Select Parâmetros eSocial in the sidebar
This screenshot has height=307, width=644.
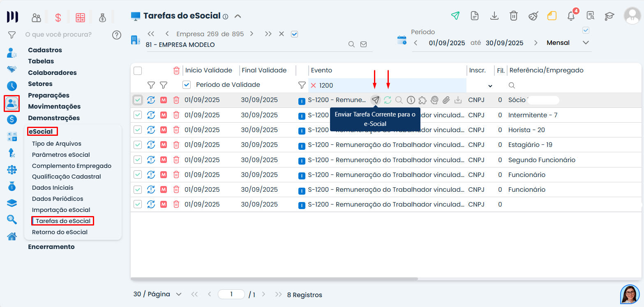(x=61, y=155)
